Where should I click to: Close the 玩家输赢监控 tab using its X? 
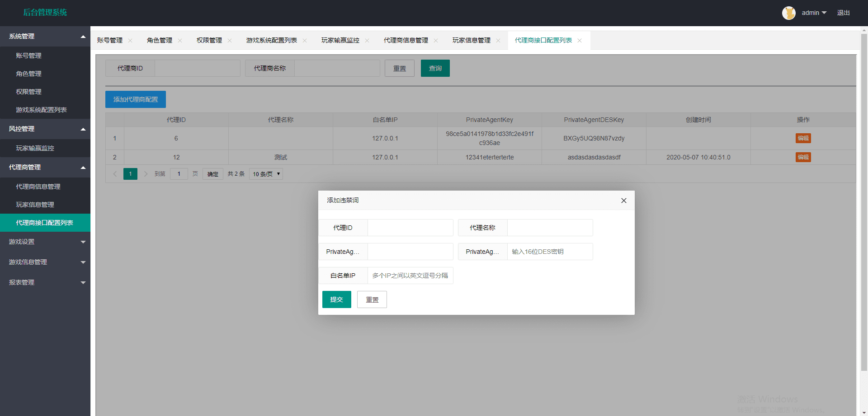(x=367, y=41)
